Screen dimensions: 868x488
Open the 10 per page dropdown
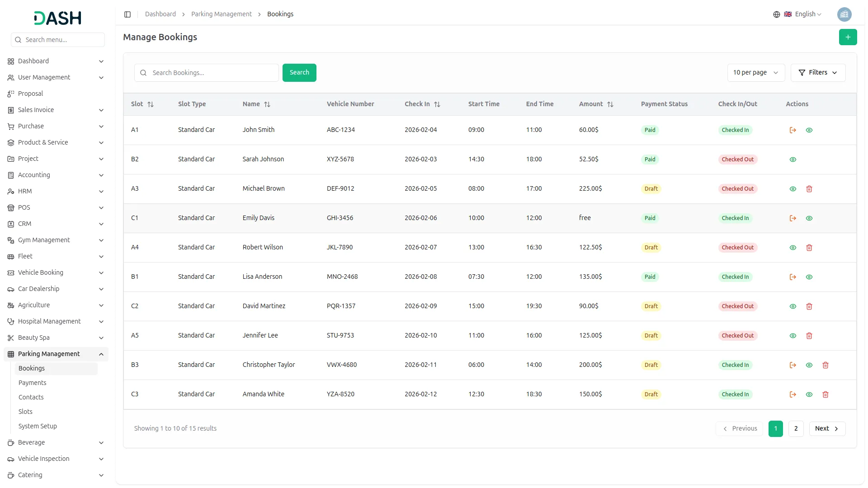click(755, 73)
